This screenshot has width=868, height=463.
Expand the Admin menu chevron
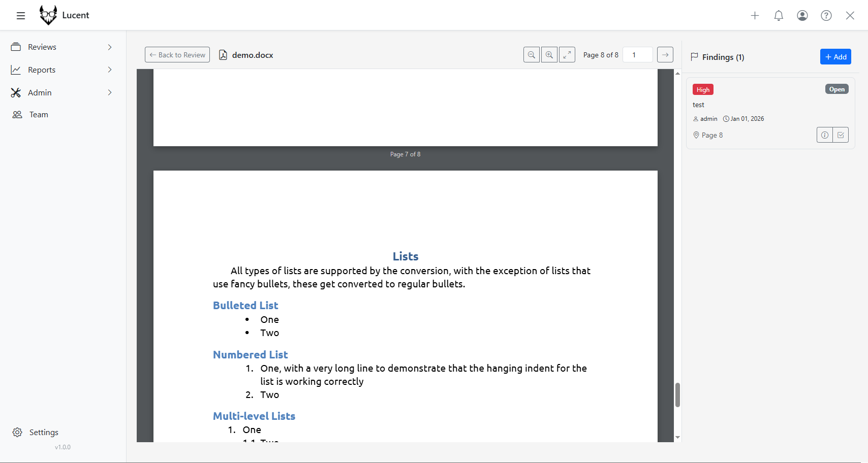[x=110, y=92]
